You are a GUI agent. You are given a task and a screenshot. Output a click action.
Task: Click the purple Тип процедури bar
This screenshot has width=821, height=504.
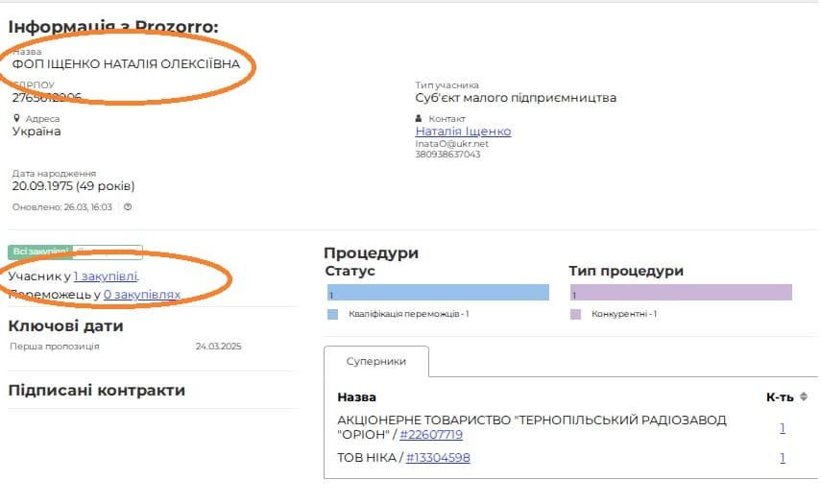point(681,294)
